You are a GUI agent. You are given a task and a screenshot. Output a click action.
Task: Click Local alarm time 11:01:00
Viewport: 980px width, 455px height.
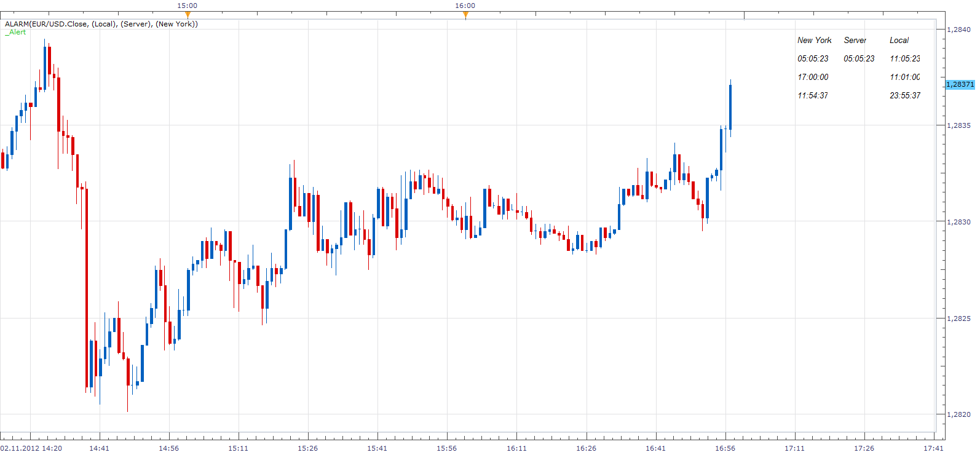coord(905,77)
